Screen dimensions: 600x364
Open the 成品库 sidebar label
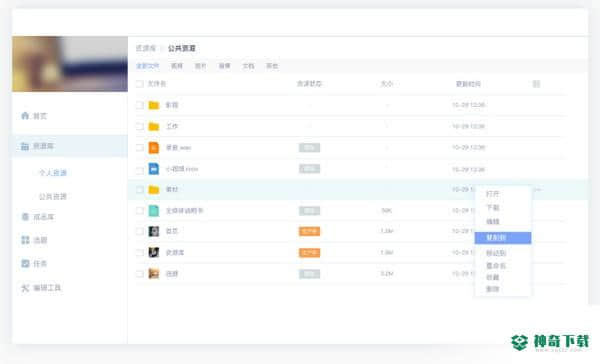coord(44,217)
